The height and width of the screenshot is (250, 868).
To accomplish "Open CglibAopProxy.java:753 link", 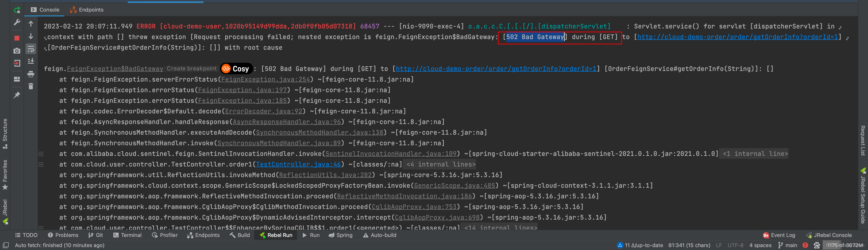I will (414, 207).
